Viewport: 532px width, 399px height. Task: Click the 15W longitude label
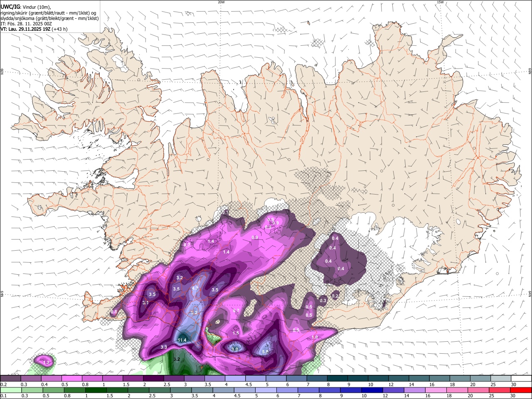pyautogui.click(x=440, y=2)
